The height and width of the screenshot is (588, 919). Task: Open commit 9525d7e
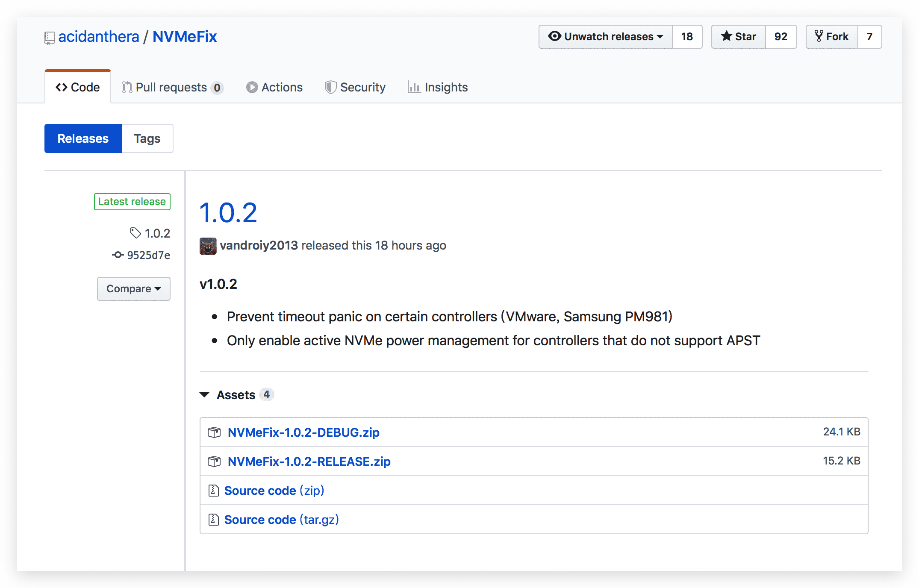click(149, 255)
